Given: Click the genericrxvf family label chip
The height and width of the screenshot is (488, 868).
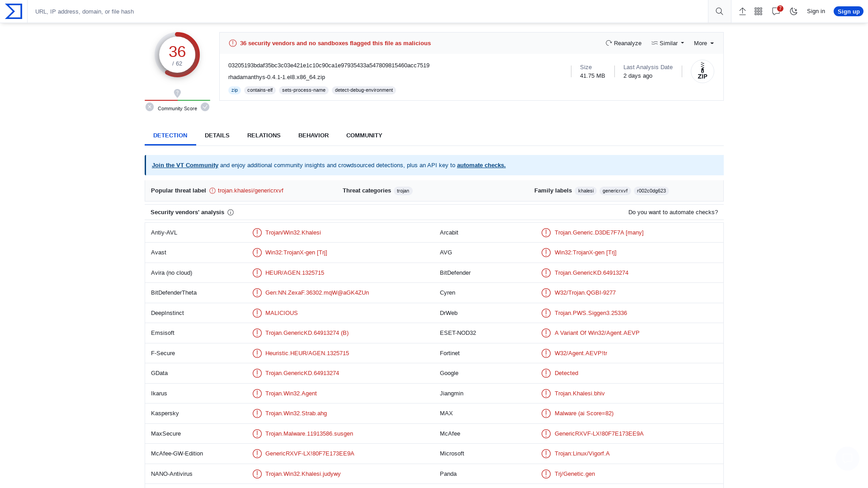Looking at the screenshot, I should tap(615, 191).
